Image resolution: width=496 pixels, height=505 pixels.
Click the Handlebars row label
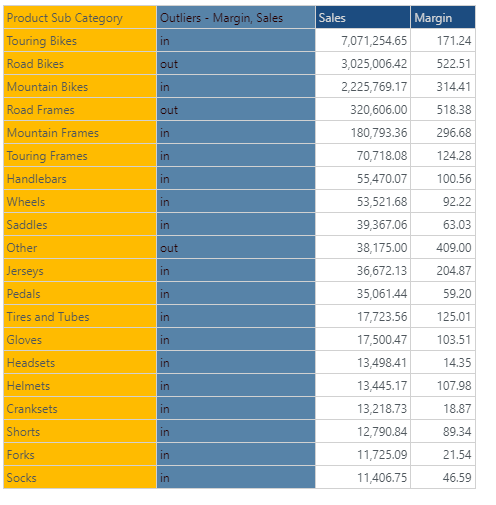coord(80,178)
